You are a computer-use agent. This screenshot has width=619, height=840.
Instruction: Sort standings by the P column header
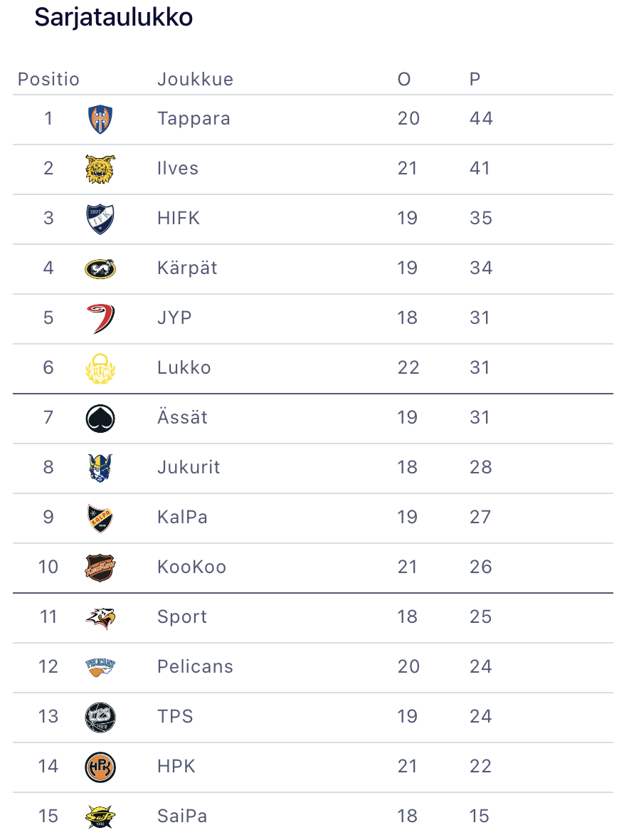click(475, 79)
